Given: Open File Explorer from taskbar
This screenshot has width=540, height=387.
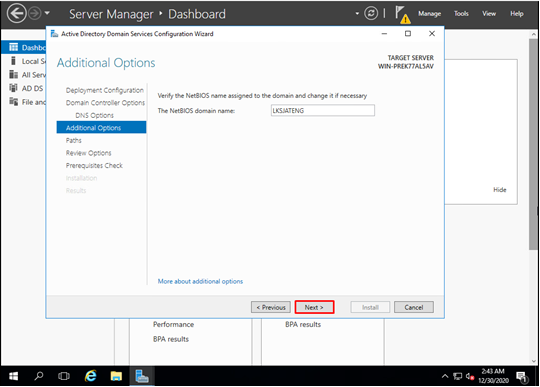Looking at the screenshot, I should (116, 376).
